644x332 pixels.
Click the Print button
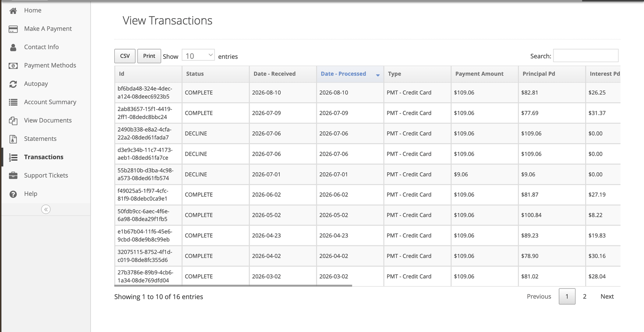click(149, 56)
